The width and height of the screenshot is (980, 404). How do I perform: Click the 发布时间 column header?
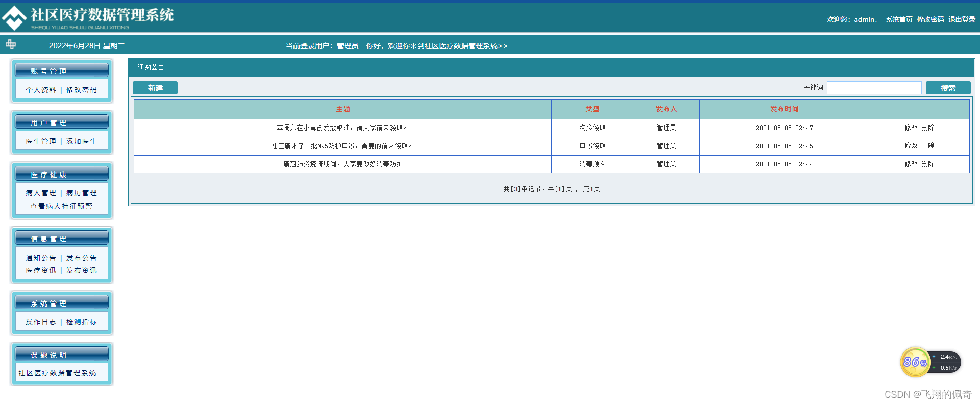784,109
